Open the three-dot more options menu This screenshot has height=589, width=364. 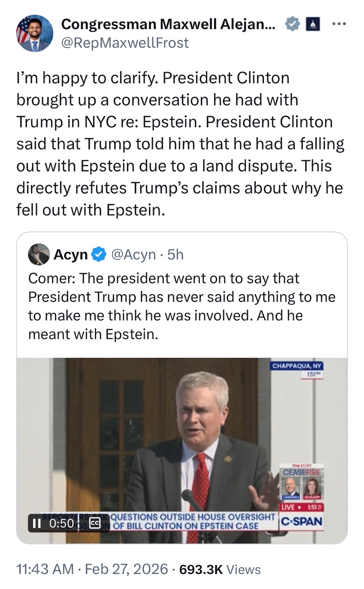click(x=339, y=24)
